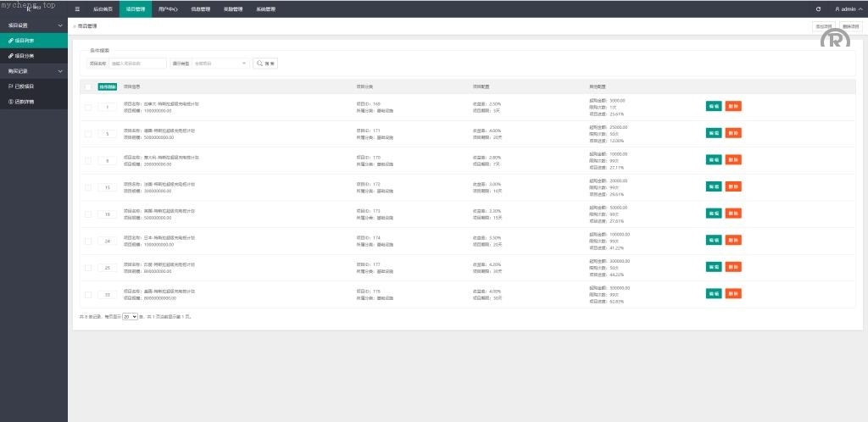The width and height of the screenshot is (868, 422).
Task: Click the sort number field showing 15
Action: [108, 187]
